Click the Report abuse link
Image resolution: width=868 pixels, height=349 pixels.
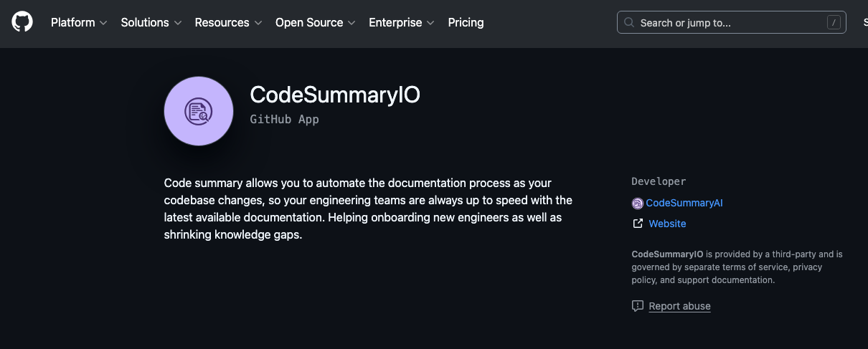pyautogui.click(x=679, y=306)
